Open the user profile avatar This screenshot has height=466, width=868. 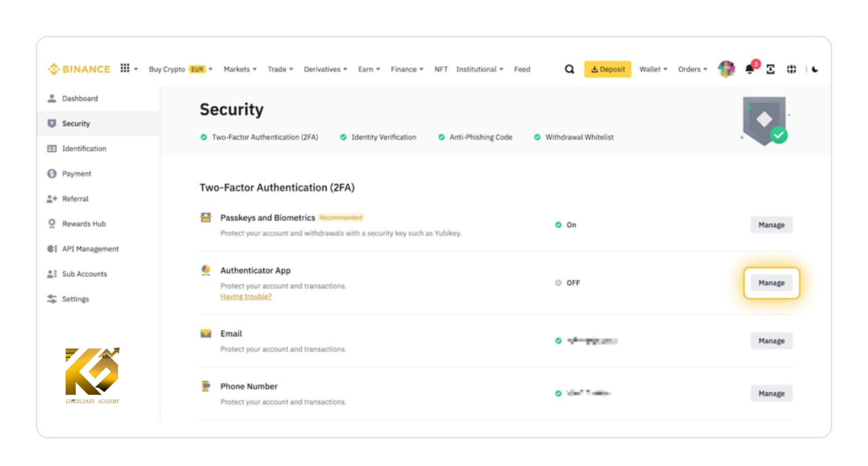[726, 69]
